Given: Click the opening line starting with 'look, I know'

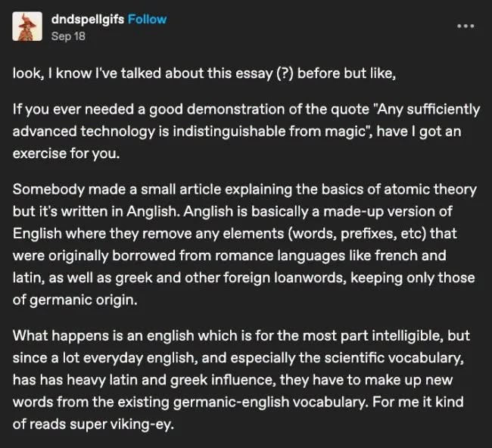Looking at the screenshot, I should click(204, 73).
